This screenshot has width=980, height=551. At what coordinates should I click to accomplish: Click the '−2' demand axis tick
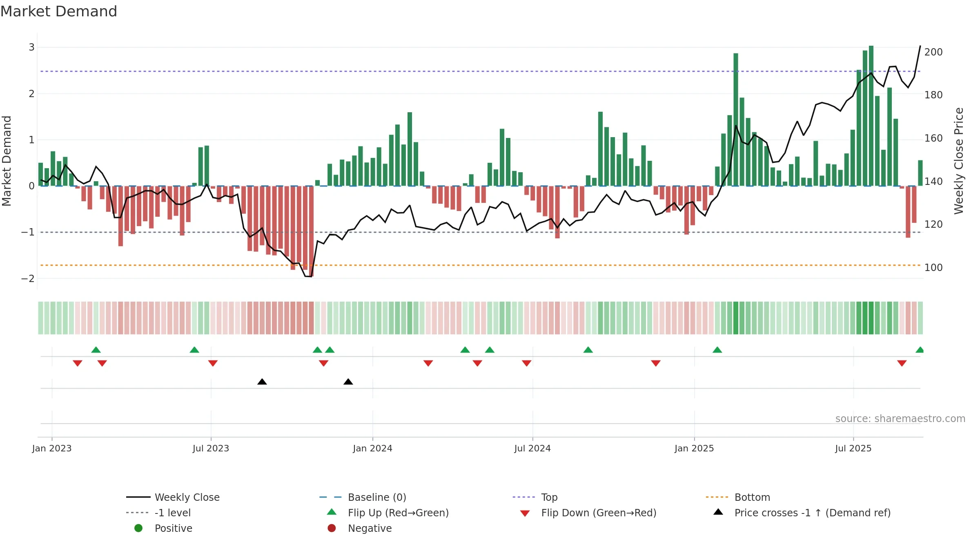(28, 278)
